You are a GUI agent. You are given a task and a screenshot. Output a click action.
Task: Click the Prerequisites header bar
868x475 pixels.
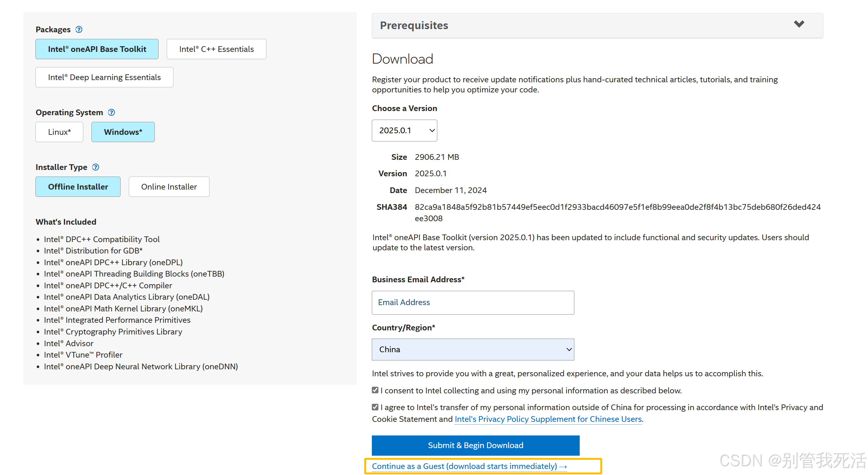point(573,26)
